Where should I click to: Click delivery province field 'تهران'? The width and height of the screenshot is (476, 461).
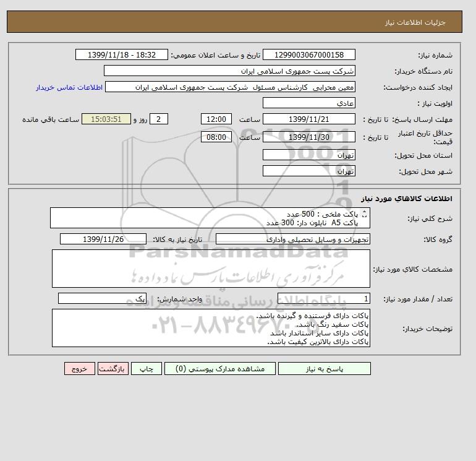[308, 155]
